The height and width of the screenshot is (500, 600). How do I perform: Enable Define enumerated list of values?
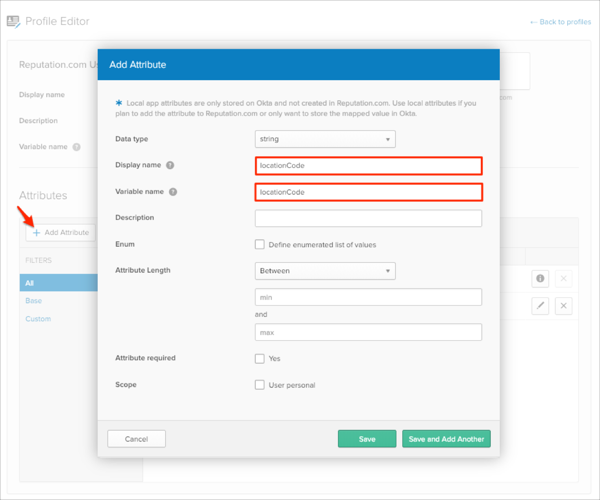click(260, 244)
